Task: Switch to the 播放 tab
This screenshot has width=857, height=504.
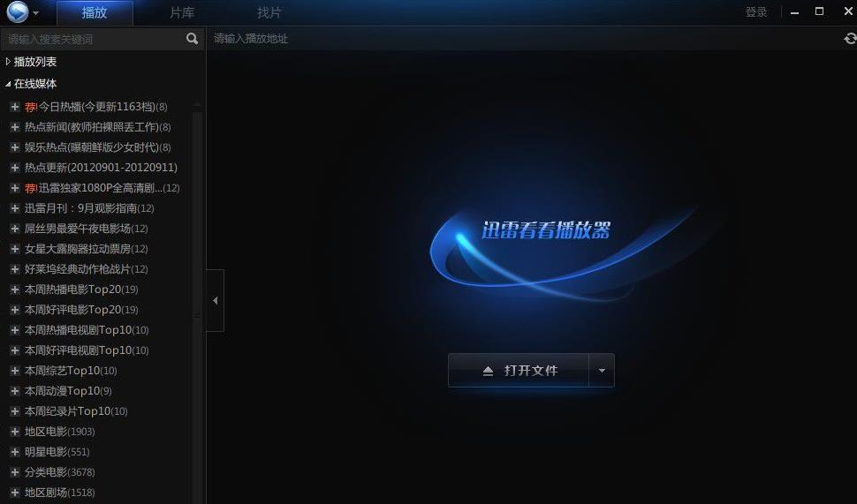Action: [95, 12]
